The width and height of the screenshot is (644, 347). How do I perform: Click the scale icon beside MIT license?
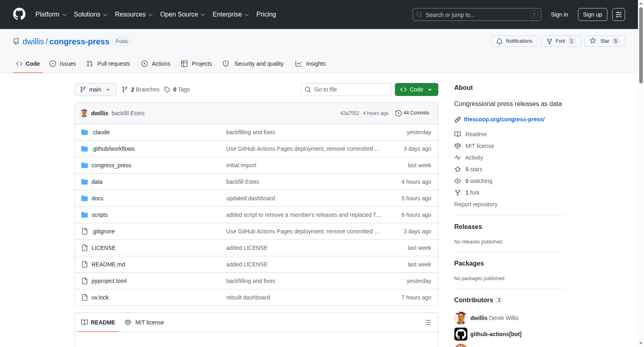click(458, 146)
